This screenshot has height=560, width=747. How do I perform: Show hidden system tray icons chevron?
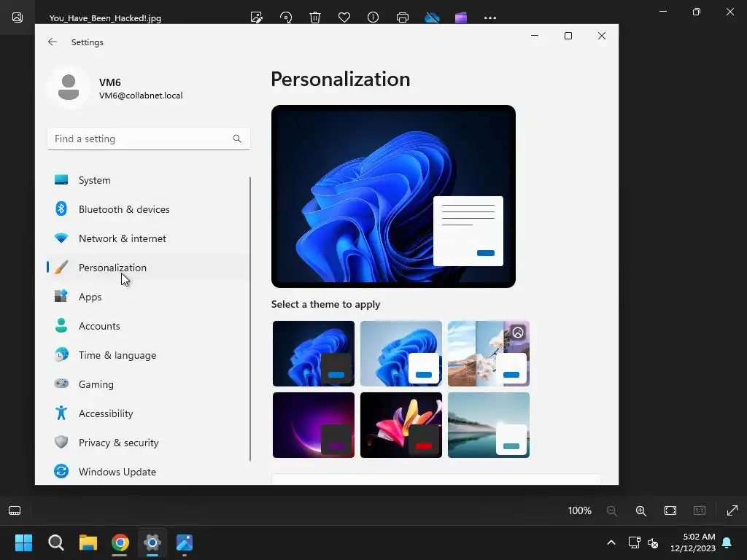[x=611, y=542]
